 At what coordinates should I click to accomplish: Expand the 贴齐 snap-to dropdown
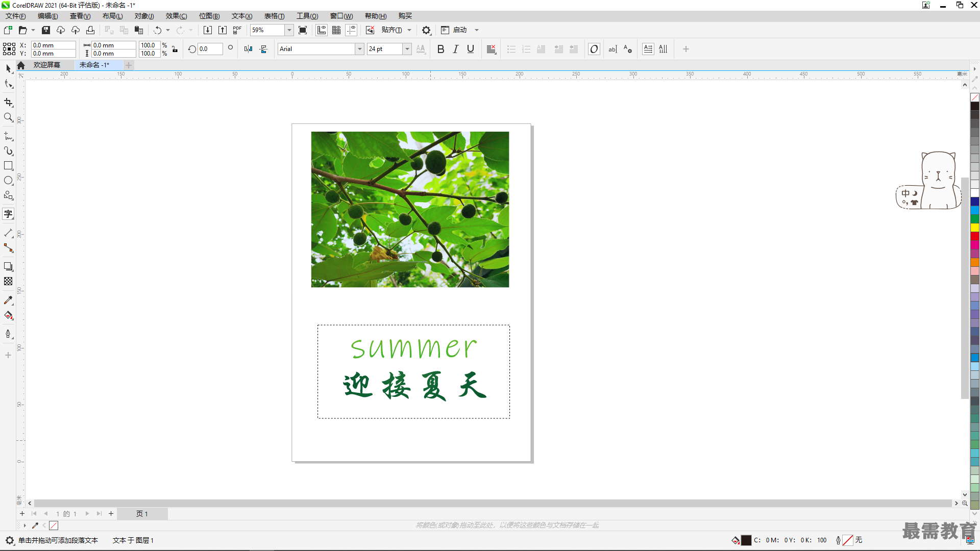click(x=409, y=30)
